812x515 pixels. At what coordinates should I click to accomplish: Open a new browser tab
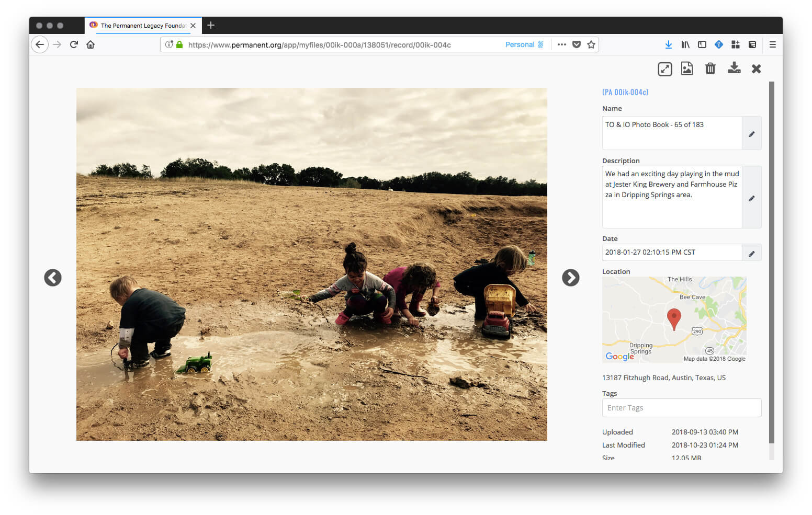(x=211, y=25)
